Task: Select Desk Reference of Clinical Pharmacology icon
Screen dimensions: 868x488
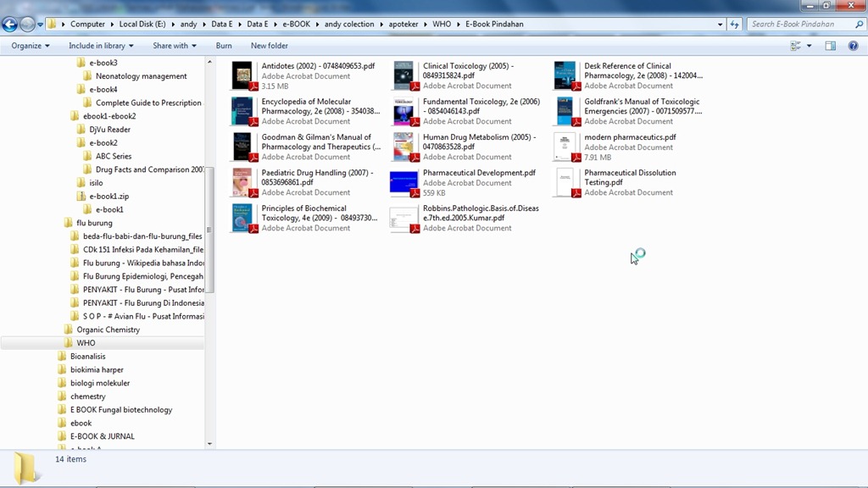Action: [x=565, y=75]
